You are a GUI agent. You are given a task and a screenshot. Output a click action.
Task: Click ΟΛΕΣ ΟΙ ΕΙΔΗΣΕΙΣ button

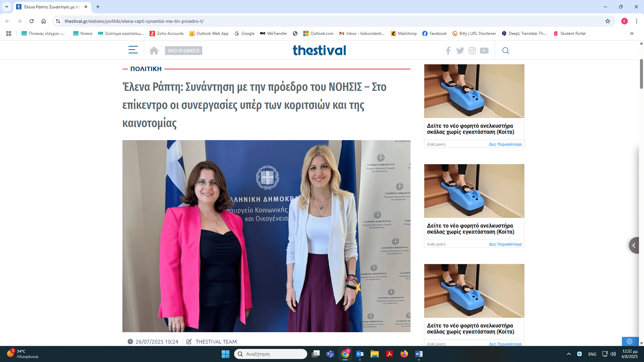click(x=183, y=51)
